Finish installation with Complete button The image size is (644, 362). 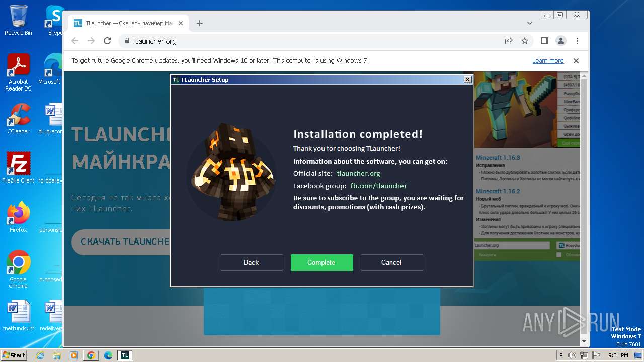[321, 262]
